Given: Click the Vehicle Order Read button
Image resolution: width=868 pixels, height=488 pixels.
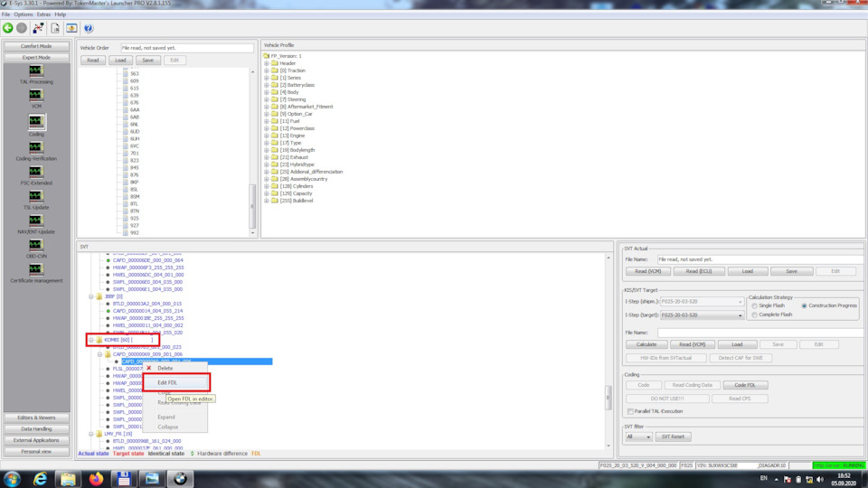Looking at the screenshot, I should click(93, 61).
